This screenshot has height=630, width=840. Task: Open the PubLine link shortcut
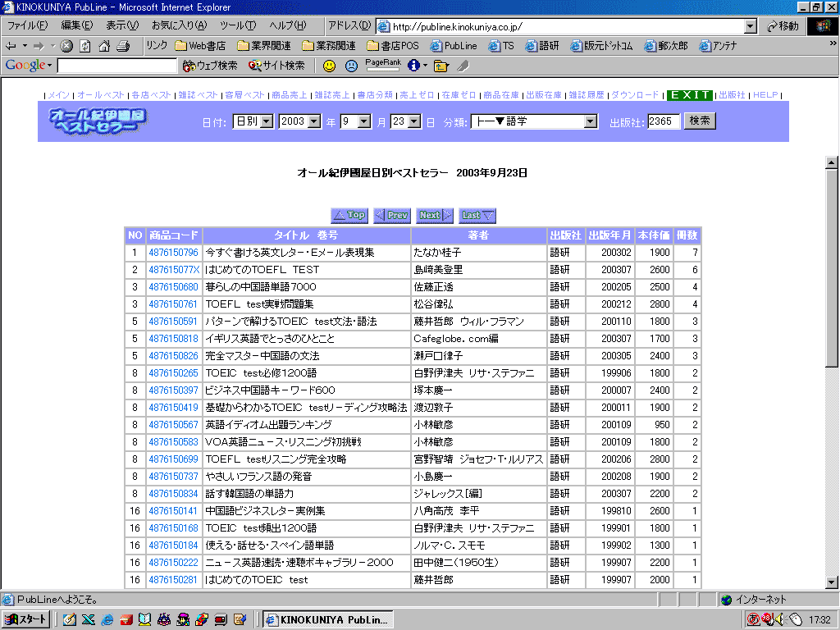[x=454, y=46]
